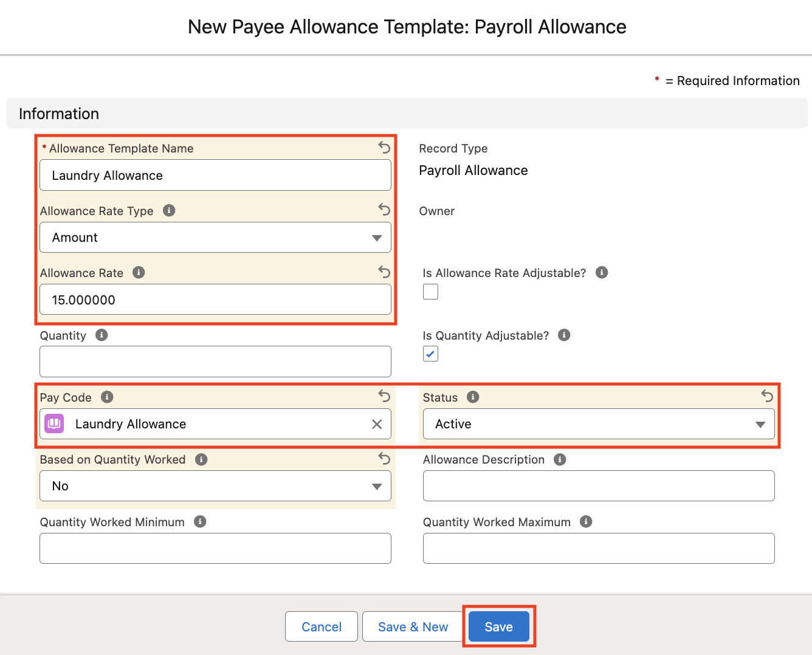Viewport: 812px width, 655px height.
Task: Open the Based on Quantity Worked dropdown
Action: click(215, 486)
